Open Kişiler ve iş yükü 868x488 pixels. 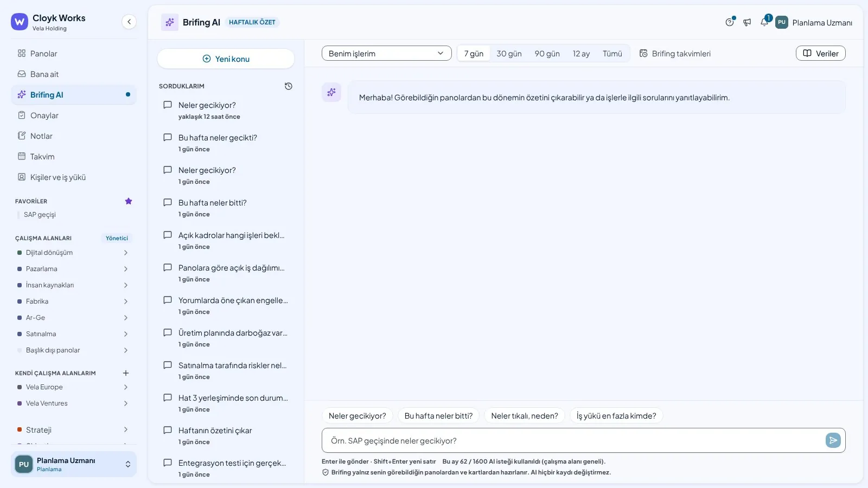pos(74,177)
